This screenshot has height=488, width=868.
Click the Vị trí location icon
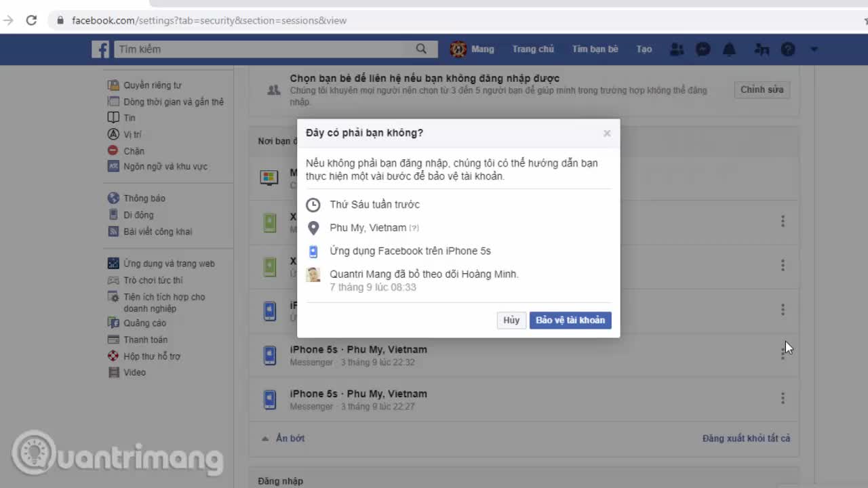tap(113, 134)
